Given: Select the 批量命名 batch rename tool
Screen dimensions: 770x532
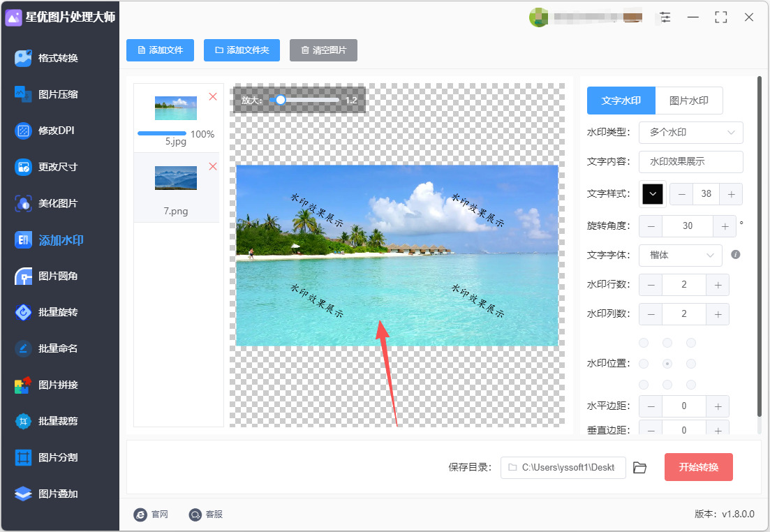Looking at the screenshot, I should pos(47,348).
